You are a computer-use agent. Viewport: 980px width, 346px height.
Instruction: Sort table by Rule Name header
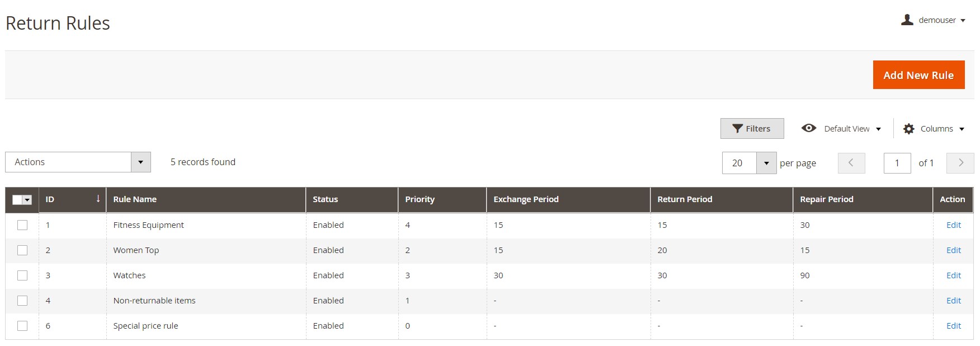tap(135, 199)
